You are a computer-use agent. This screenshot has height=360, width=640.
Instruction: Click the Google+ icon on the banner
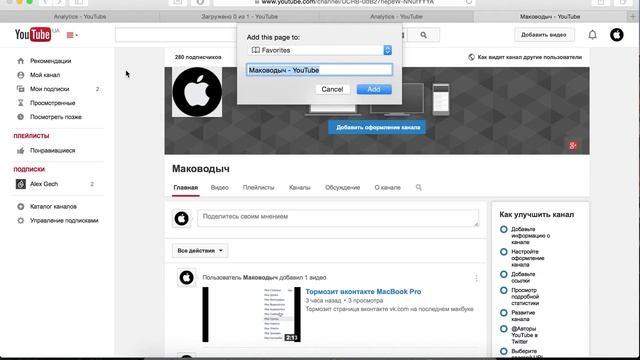pyautogui.click(x=573, y=146)
